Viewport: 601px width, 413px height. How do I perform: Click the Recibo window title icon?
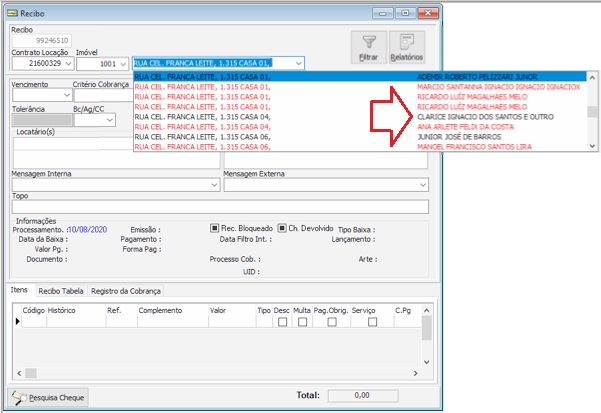click(11, 13)
